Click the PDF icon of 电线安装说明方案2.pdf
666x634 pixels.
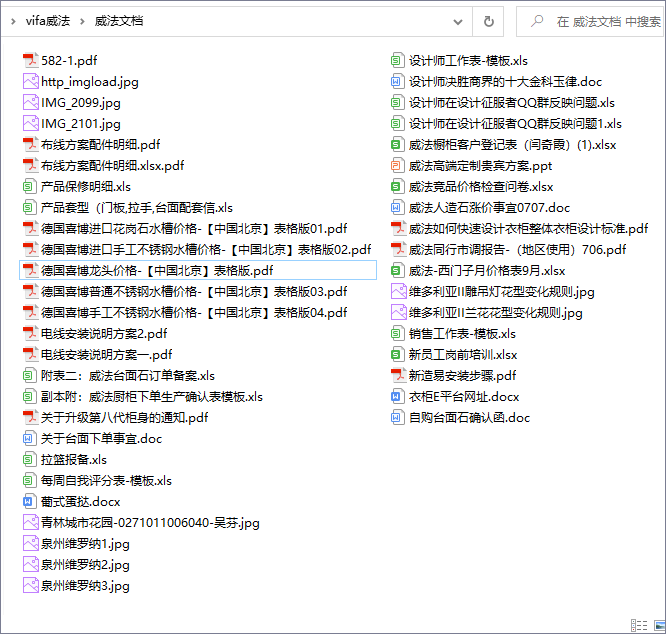point(30,333)
